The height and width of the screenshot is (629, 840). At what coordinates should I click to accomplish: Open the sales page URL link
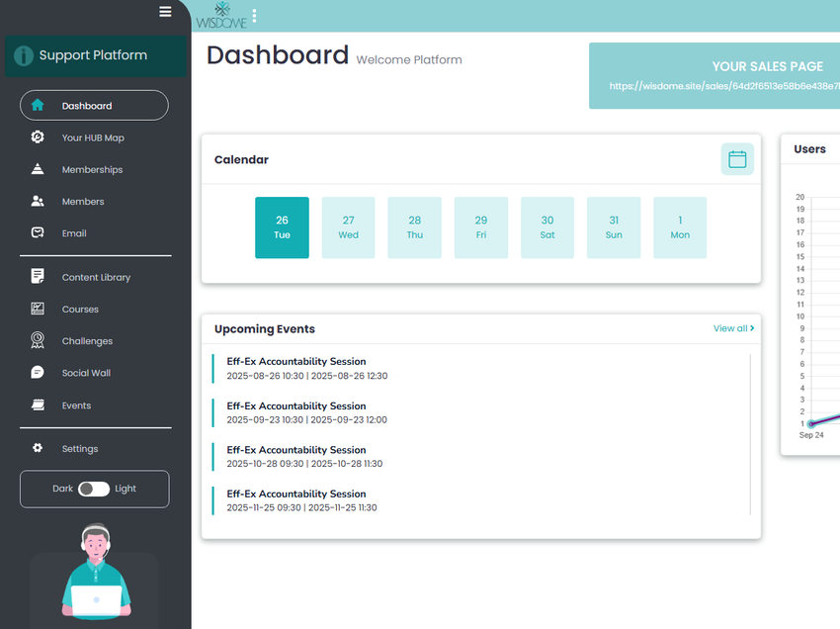coord(724,86)
